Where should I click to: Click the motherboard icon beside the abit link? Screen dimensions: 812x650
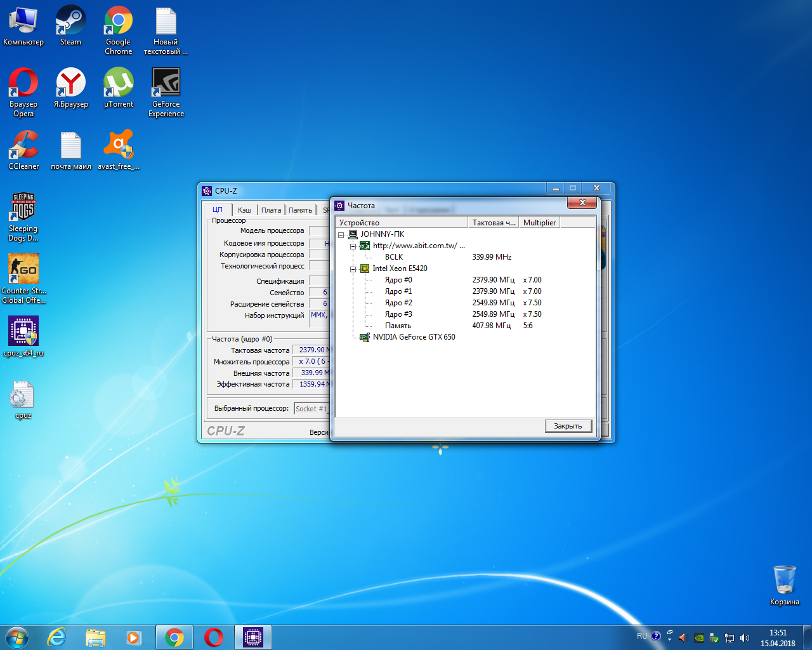point(365,246)
